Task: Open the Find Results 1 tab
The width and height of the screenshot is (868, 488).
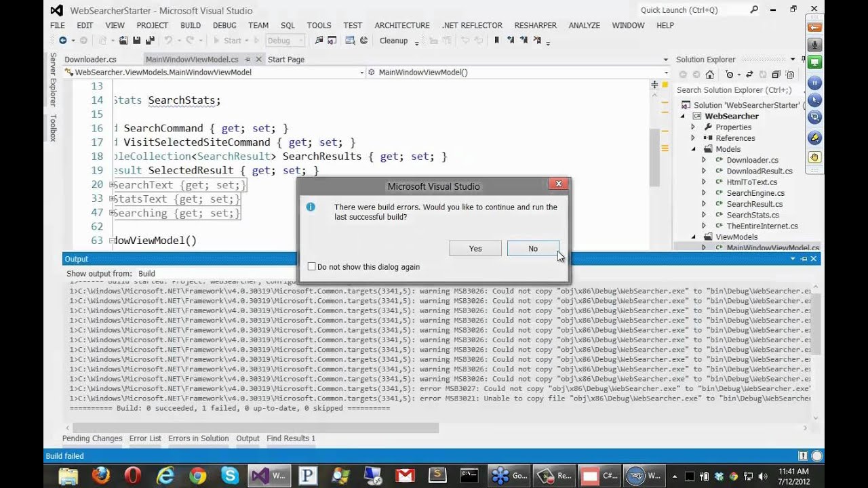Action: click(291, 439)
